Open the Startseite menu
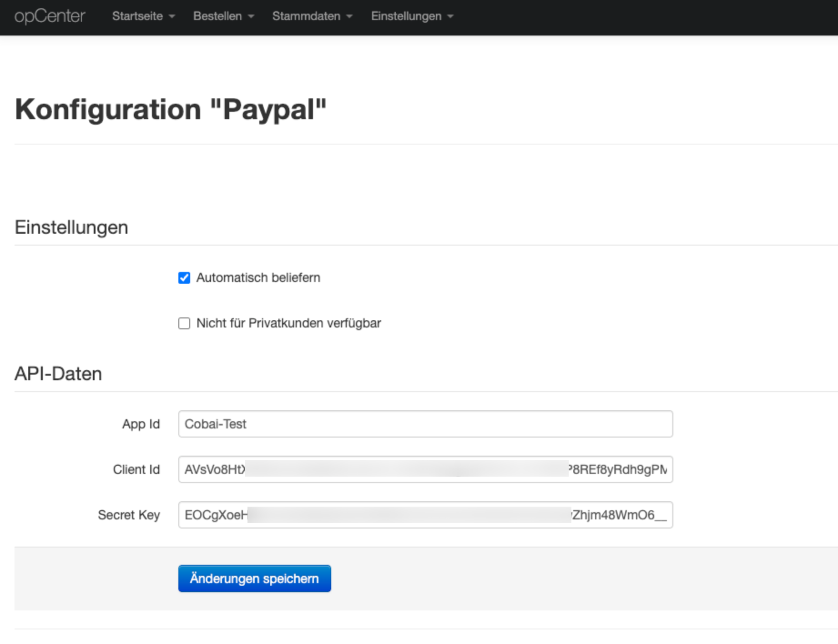The width and height of the screenshot is (838, 644). point(143,16)
